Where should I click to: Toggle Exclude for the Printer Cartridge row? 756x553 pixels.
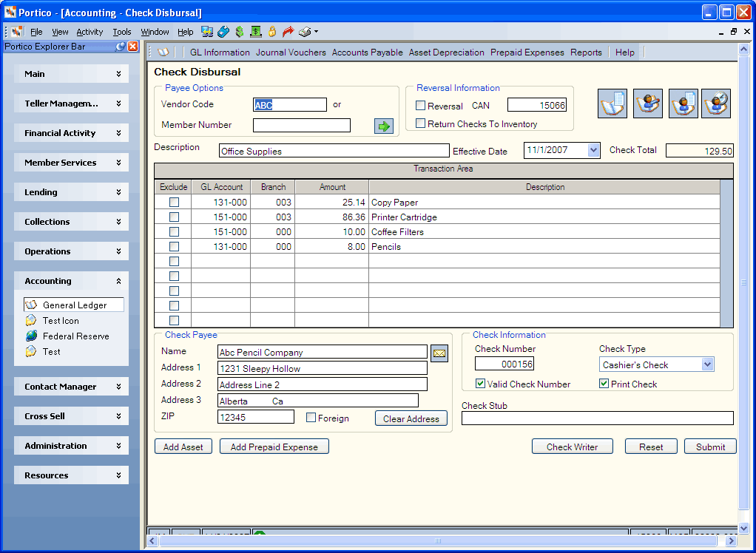[x=174, y=217]
